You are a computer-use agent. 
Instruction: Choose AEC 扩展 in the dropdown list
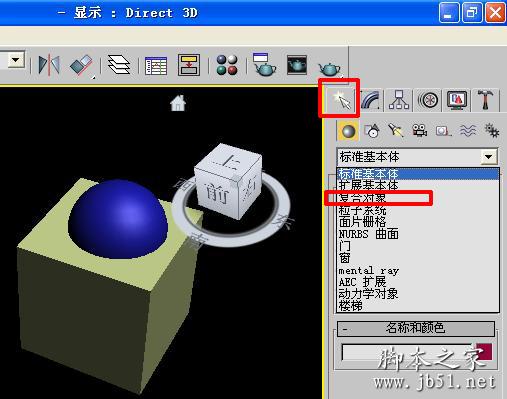(418, 282)
